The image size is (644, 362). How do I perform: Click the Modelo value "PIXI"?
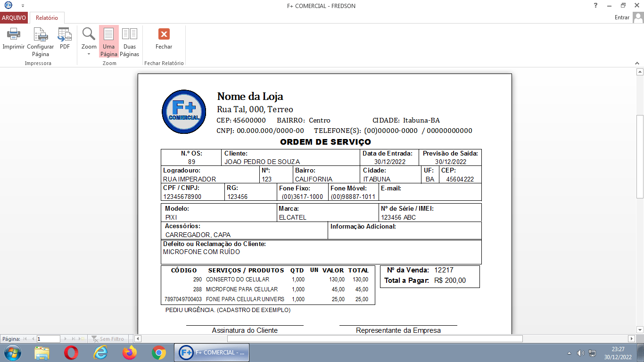pos(171,217)
